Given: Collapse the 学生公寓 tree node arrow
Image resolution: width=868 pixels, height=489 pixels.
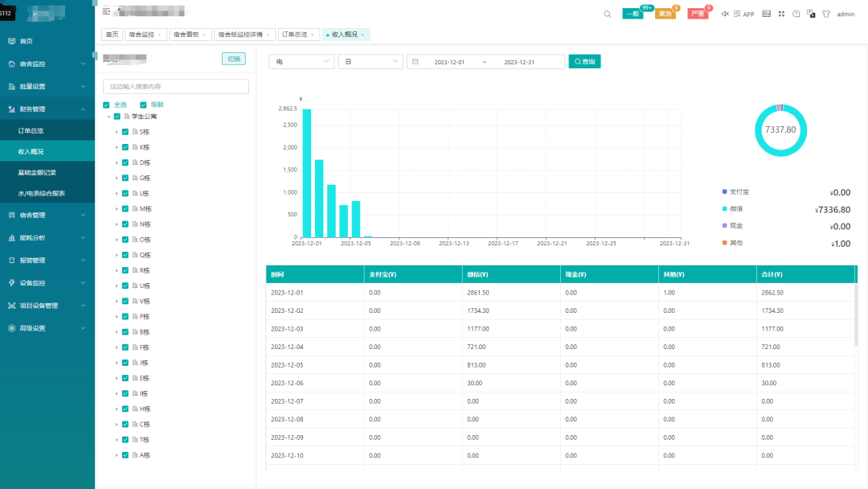Looking at the screenshot, I should [108, 117].
